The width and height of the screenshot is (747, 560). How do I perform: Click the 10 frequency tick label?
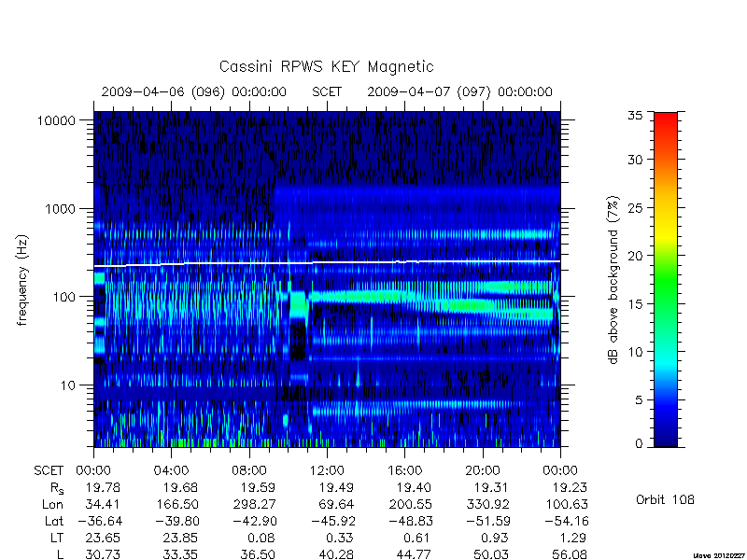(x=68, y=385)
